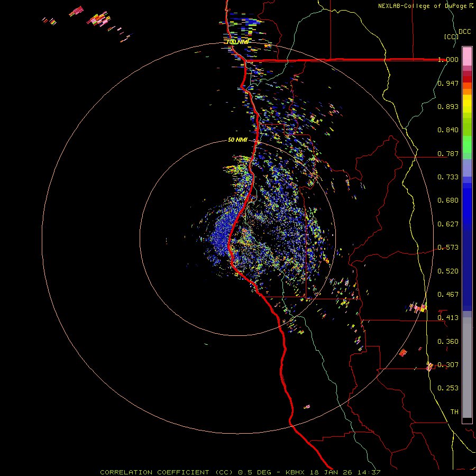Click the KBHX station identifier in caption
Screen dimensions: 476x476
[x=295, y=472]
